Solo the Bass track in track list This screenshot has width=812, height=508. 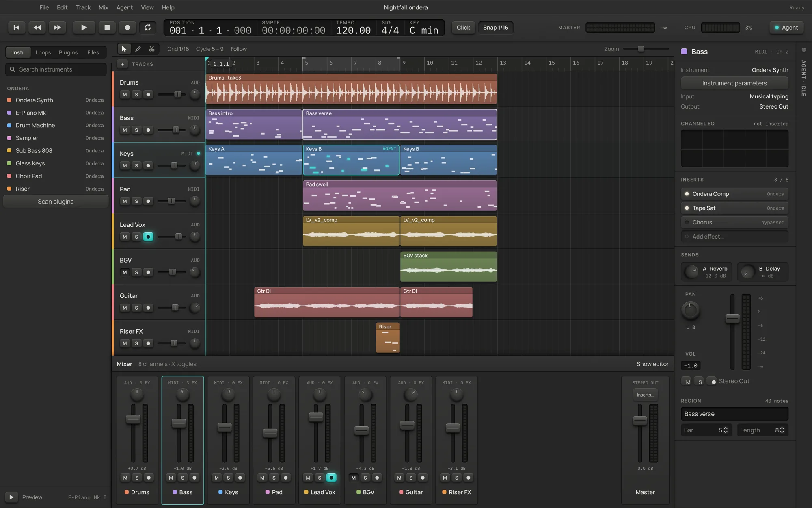pyautogui.click(x=136, y=130)
